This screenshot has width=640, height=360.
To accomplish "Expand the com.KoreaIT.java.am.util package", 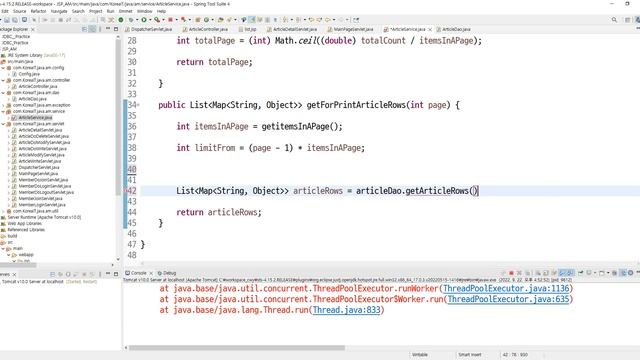I will (3, 211).
